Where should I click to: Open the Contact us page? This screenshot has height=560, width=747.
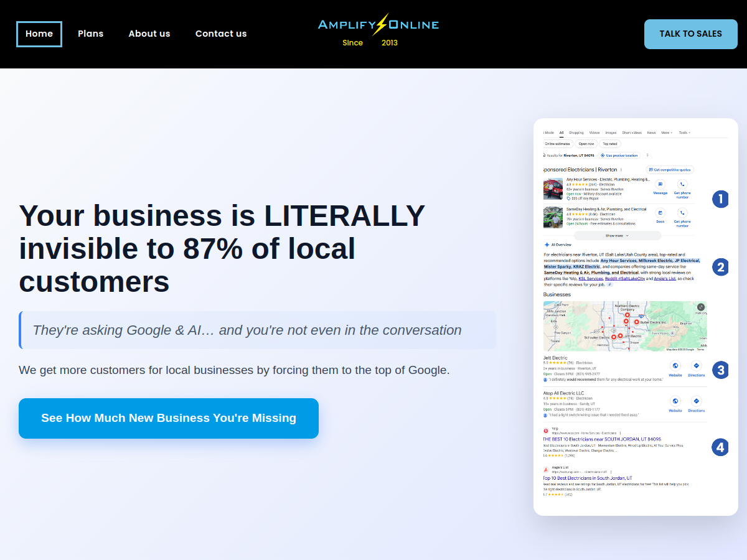[x=221, y=34]
